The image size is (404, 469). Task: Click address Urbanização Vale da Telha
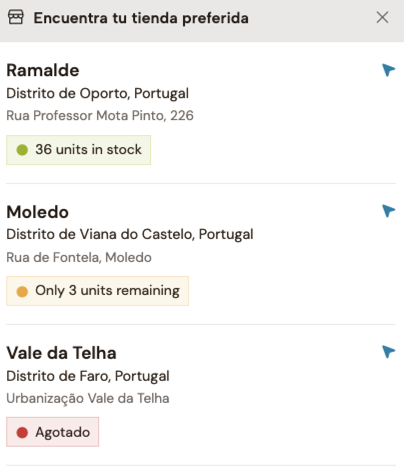pos(88,399)
